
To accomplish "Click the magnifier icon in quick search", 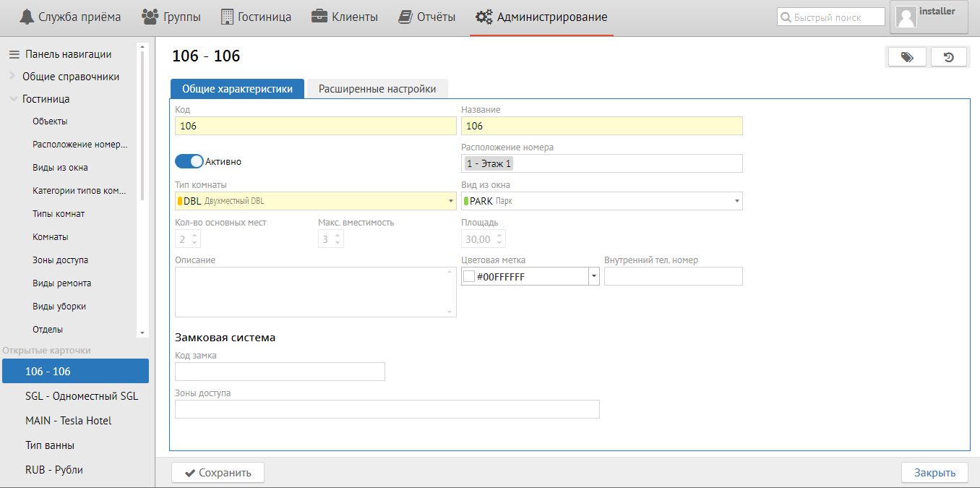I will 786,17.
